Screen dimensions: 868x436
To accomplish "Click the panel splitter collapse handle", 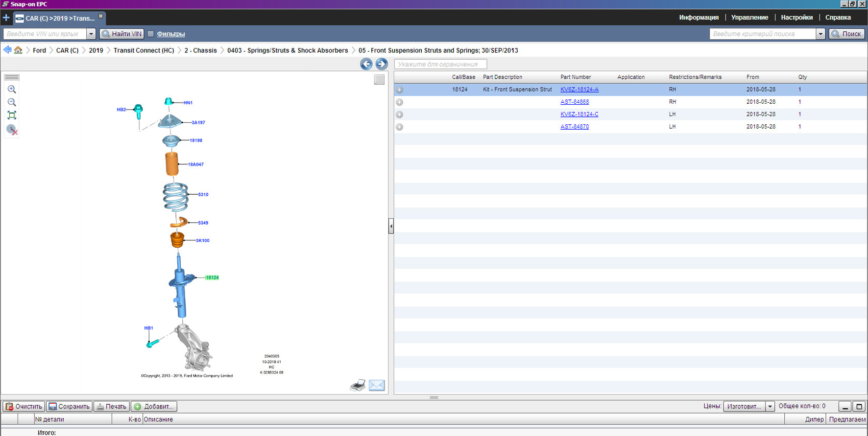I will click(391, 226).
